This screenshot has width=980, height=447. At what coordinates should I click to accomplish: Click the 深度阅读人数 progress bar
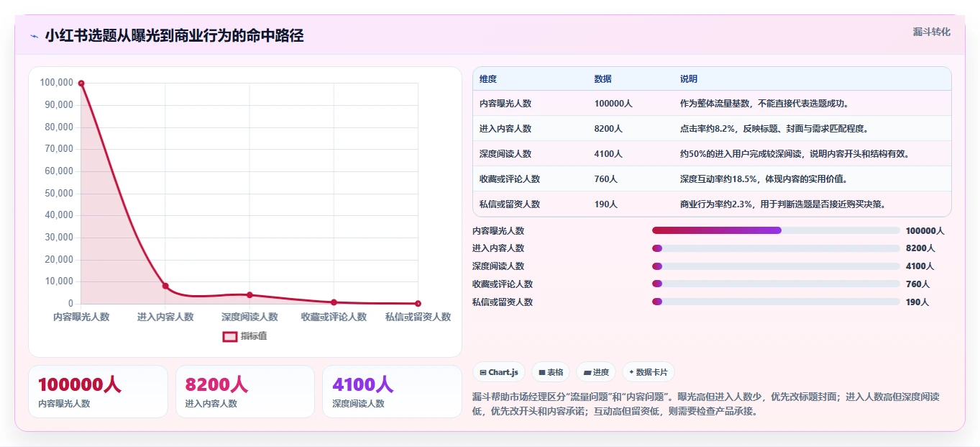(776, 266)
